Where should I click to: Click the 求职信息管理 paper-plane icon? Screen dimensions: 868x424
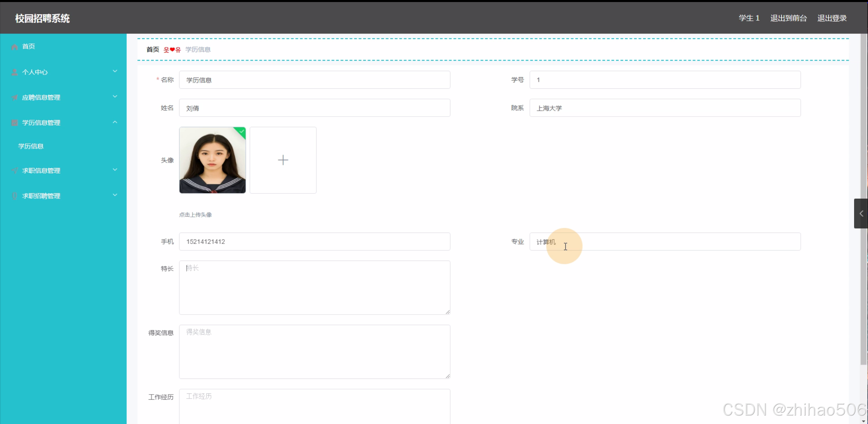[x=14, y=170]
